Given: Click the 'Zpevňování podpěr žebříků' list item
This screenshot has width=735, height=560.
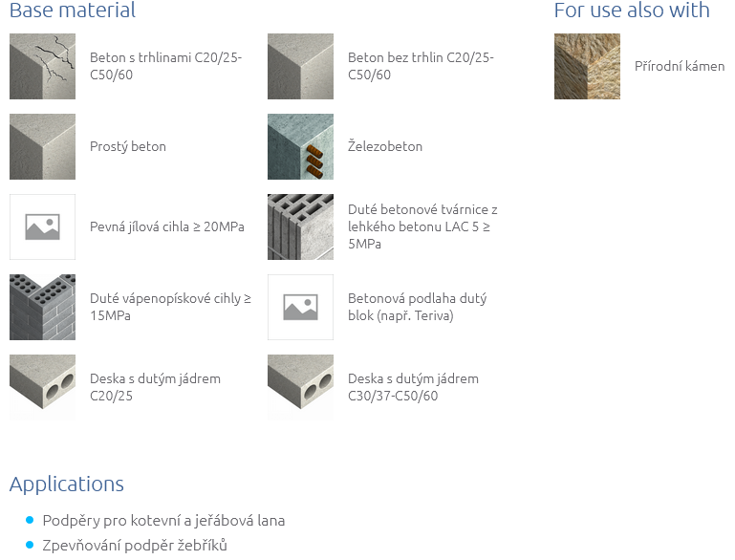Looking at the screenshot, I should point(135,546).
